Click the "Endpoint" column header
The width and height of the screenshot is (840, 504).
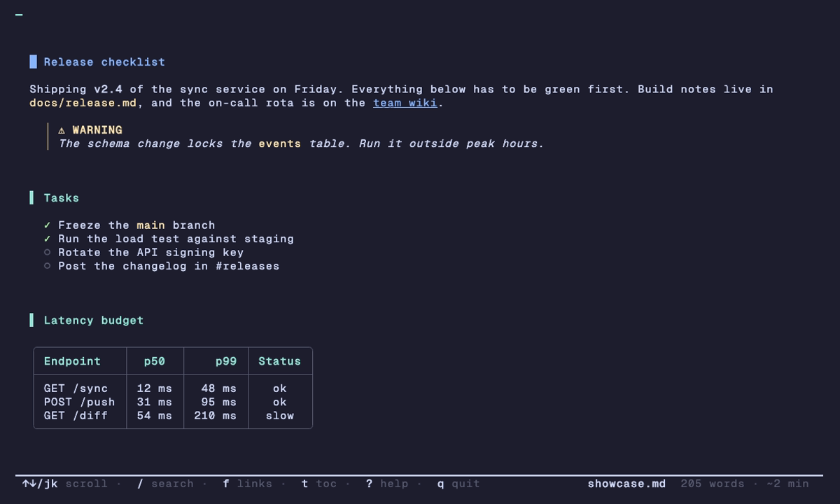[x=72, y=361]
